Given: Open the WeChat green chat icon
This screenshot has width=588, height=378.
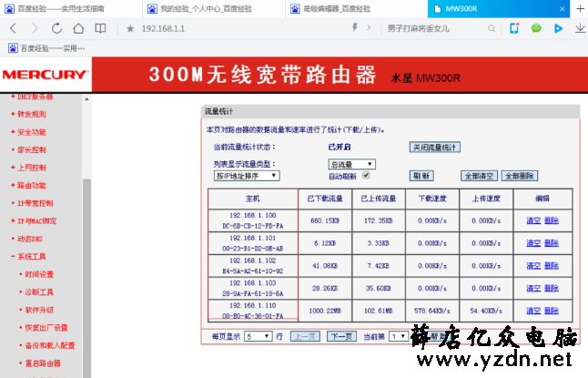Looking at the screenshot, I should pos(536,28).
